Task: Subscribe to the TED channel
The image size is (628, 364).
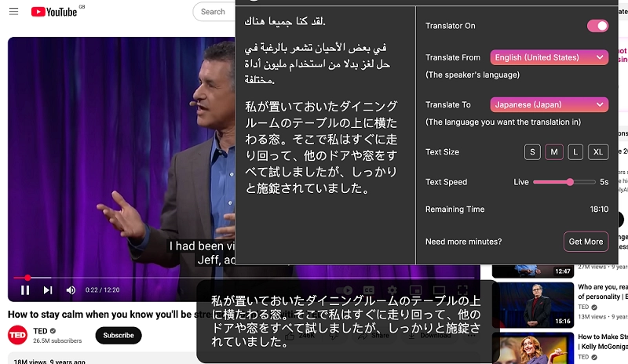Action: [119, 335]
